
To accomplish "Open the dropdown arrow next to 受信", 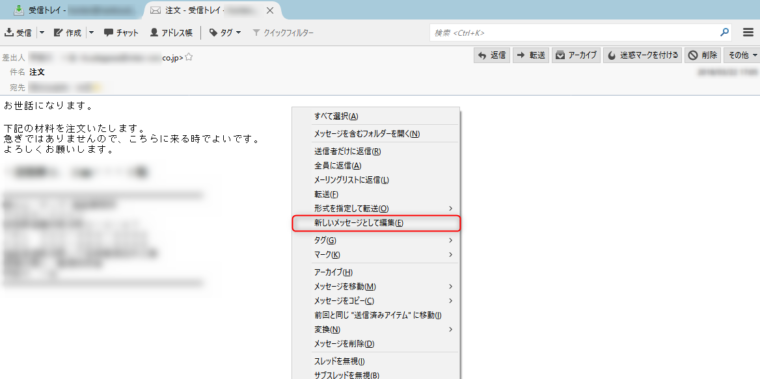I will pyautogui.click(x=42, y=33).
